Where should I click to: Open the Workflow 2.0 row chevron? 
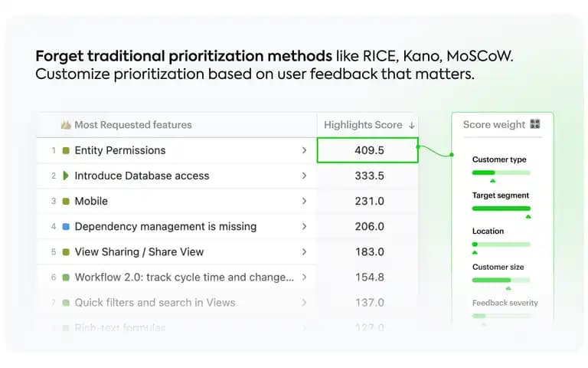point(304,277)
